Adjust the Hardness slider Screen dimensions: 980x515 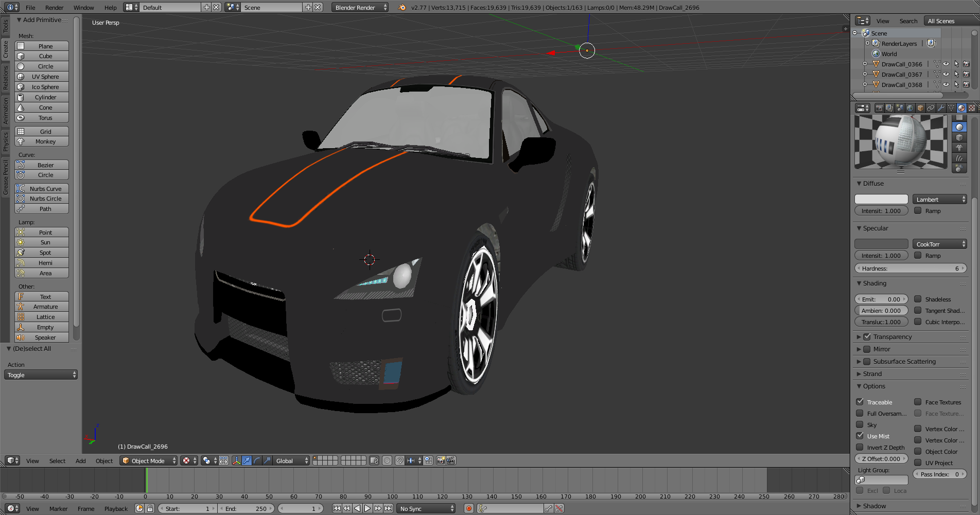coord(911,268)
